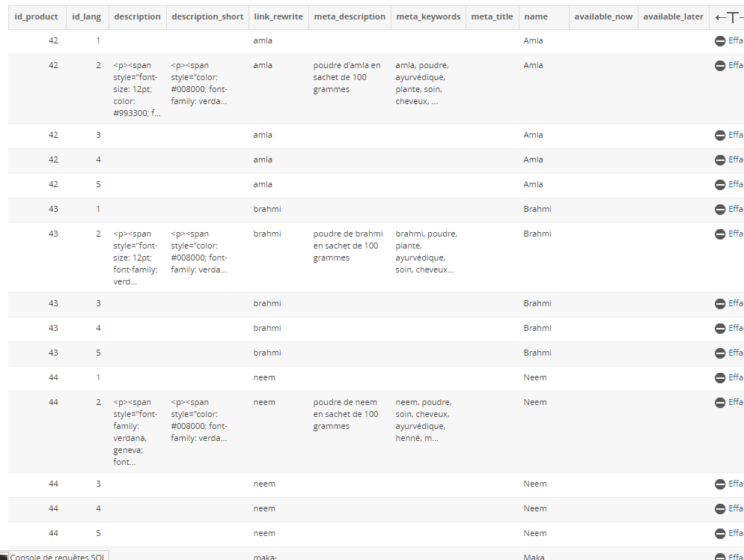
Task: Click delete icon for product 44 lang 2
Action: click(720, 403)
